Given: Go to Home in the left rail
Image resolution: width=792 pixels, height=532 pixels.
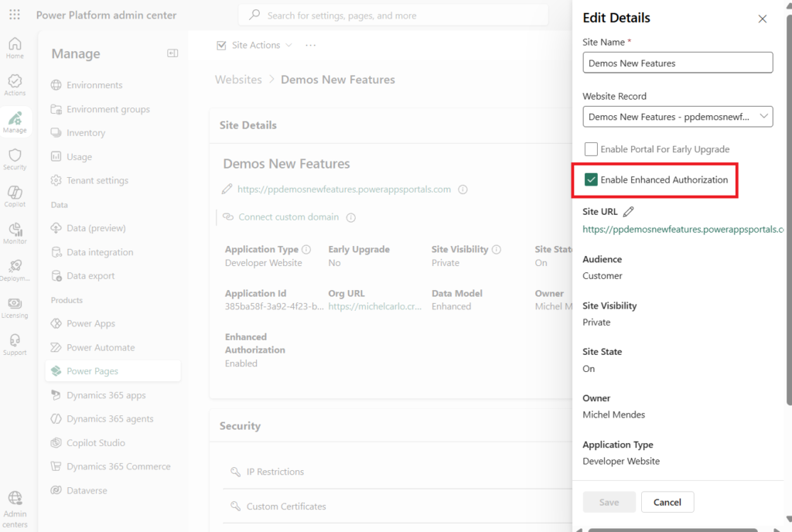Looking at the screenshot, I should pyautogui.click(x=15, y=48).
